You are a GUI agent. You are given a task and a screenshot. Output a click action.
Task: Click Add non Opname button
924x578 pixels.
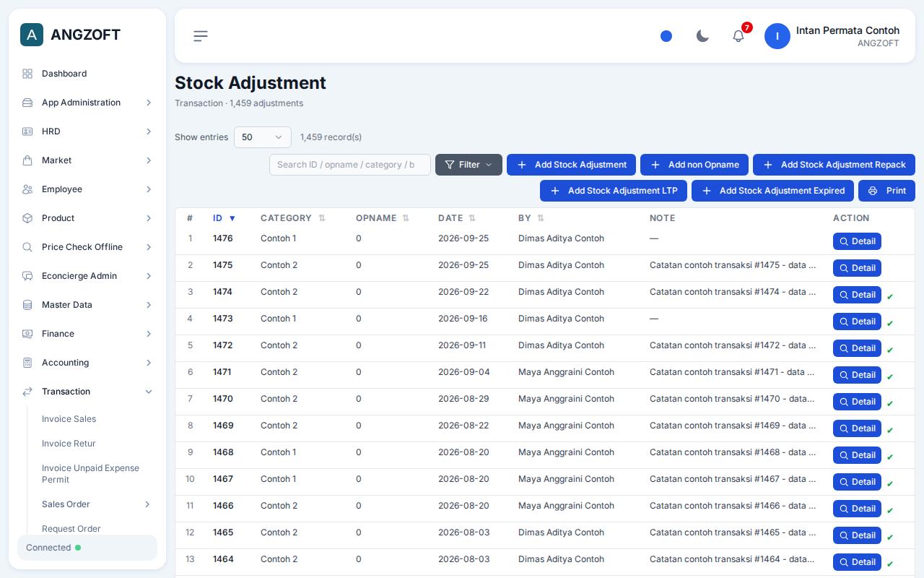click(694, 165)
